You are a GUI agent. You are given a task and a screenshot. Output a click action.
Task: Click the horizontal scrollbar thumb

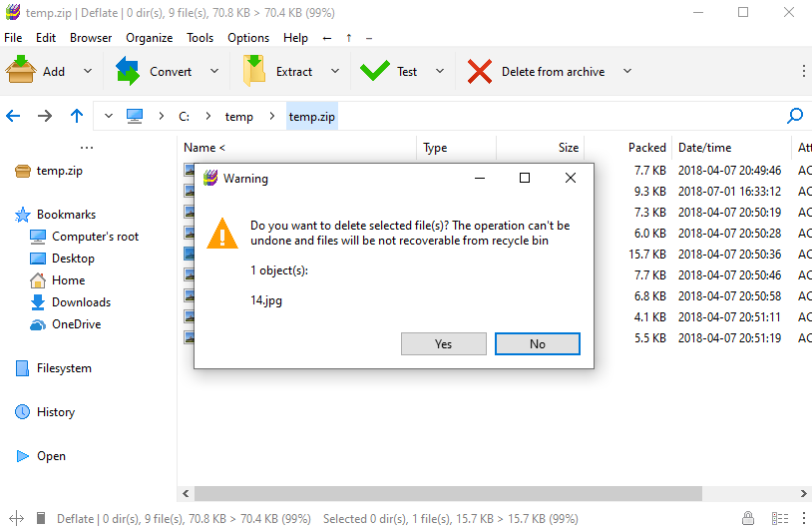tap(448, 493)
